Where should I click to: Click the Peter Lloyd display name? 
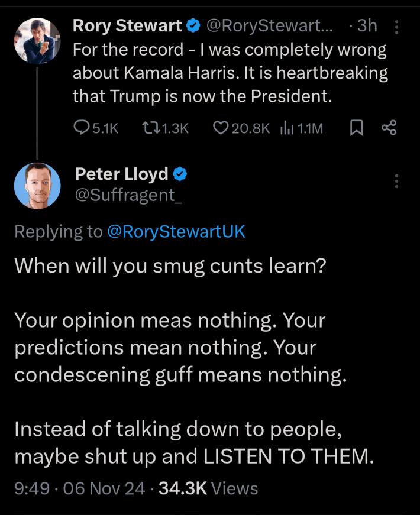122,174
